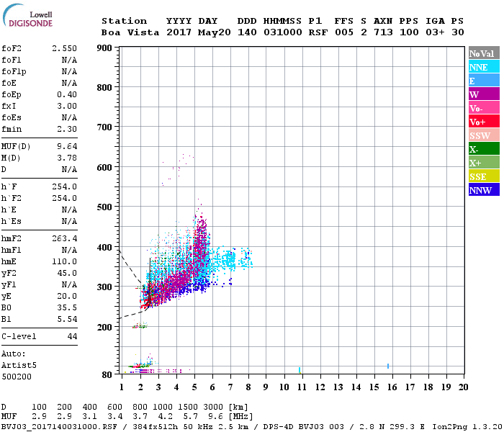The width and height of the screenshot is (504, 432).
Task: Pick the E light-blue legend entry
Action: (484, 81)
